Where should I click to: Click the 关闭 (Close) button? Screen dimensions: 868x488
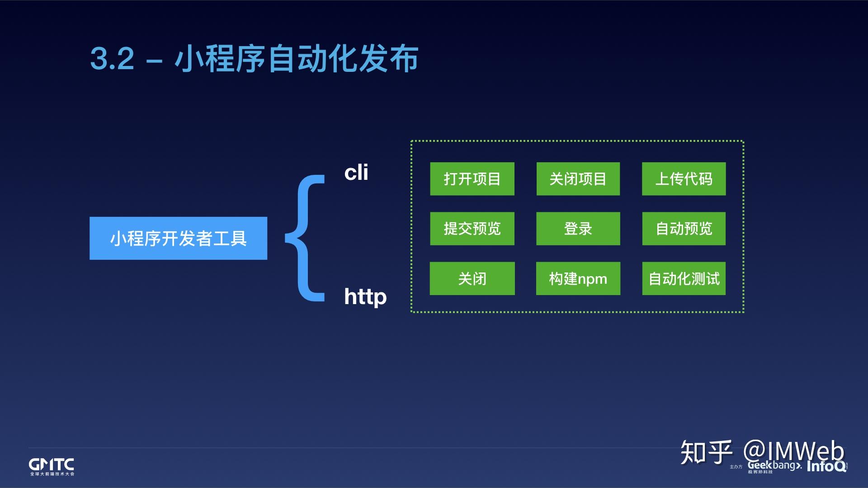[471, 278]
